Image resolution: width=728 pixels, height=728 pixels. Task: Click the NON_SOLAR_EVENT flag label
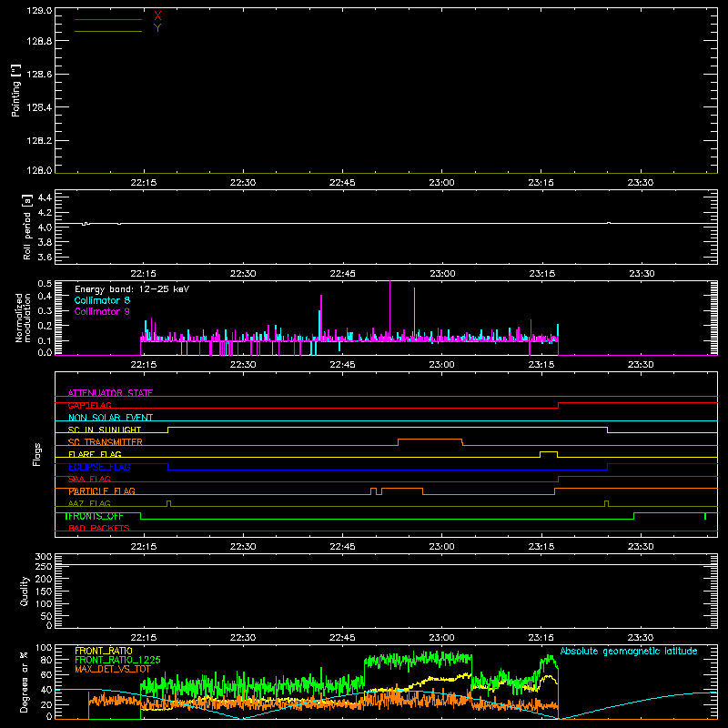coord(110,418)
